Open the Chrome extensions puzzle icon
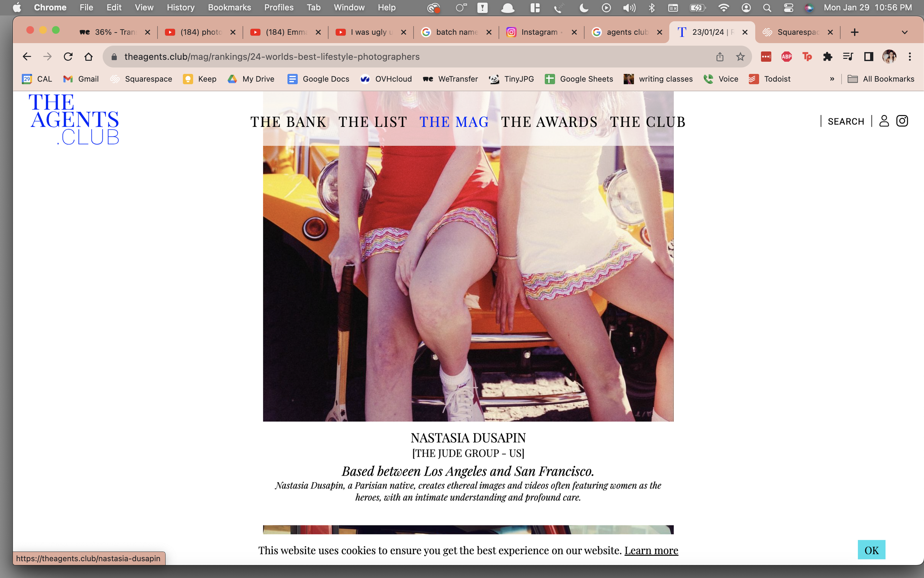Viewport: 924px width, 578px height. 828,56
